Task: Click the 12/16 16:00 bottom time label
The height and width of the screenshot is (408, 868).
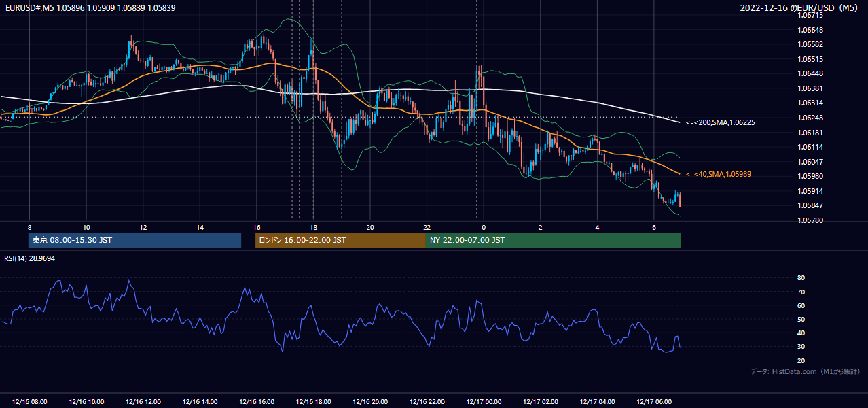Action: coord(257,402)
